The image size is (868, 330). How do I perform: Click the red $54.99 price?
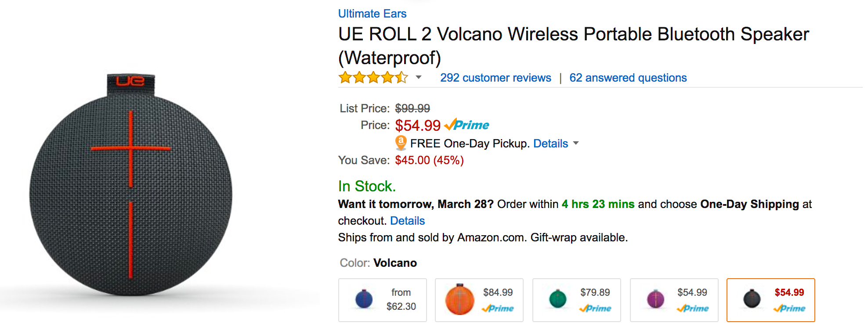tap(417, 126)
